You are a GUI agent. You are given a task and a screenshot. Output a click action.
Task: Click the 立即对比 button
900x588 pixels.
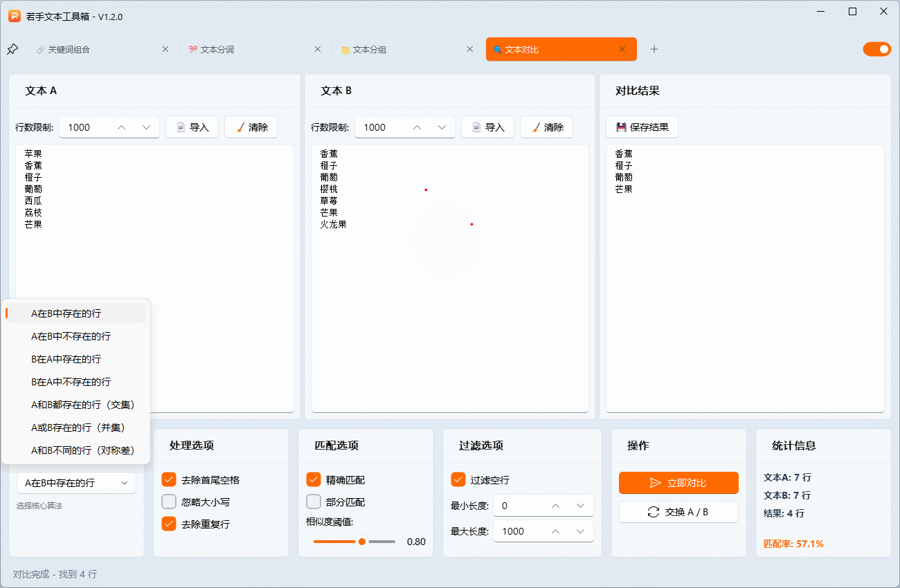[x=678, y=483]
